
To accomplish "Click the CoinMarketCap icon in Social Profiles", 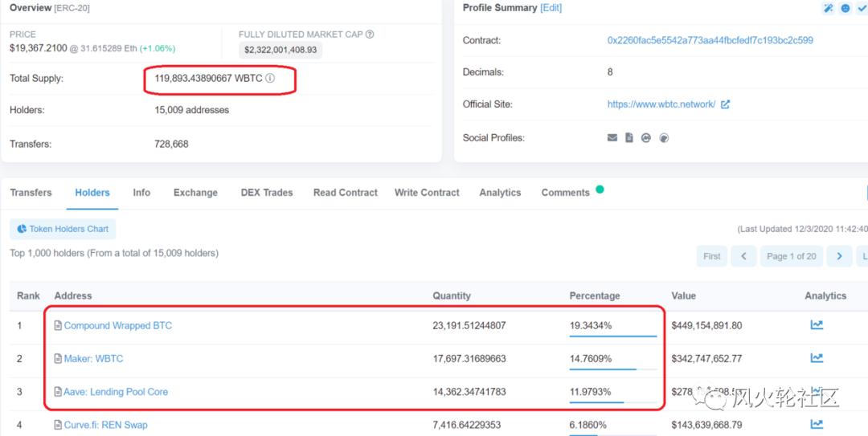I will 646,138.
